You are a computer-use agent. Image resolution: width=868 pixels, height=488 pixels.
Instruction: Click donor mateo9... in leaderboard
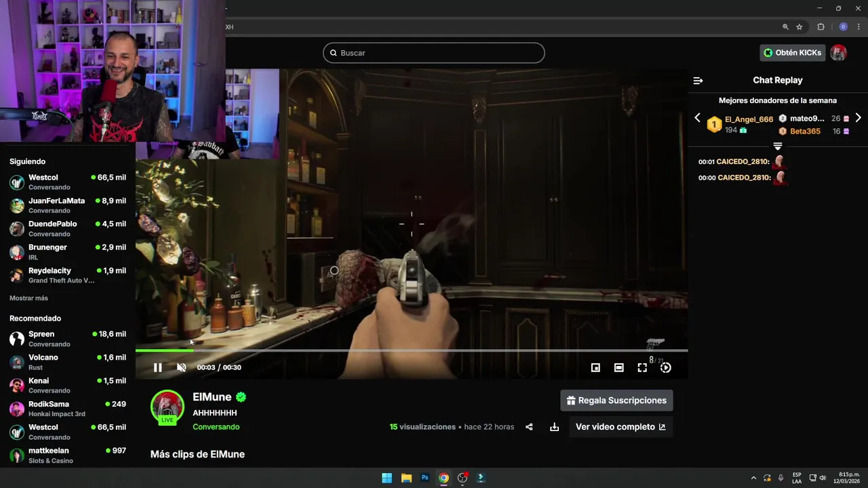point(807,119)
